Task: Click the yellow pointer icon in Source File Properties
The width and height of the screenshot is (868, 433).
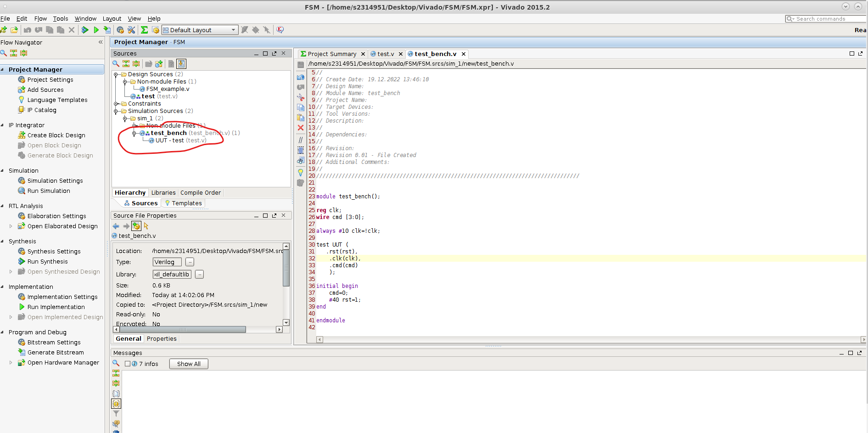Action: [146, 226]
